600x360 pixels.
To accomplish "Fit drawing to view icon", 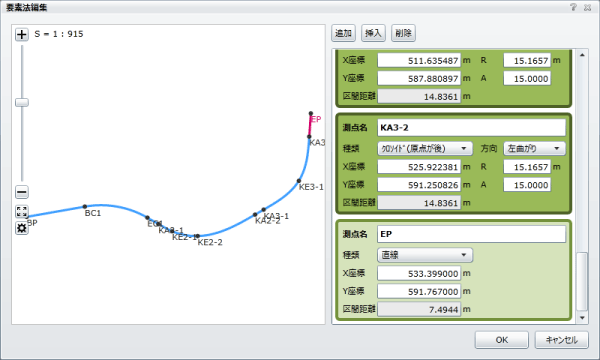I will [22, 212].
